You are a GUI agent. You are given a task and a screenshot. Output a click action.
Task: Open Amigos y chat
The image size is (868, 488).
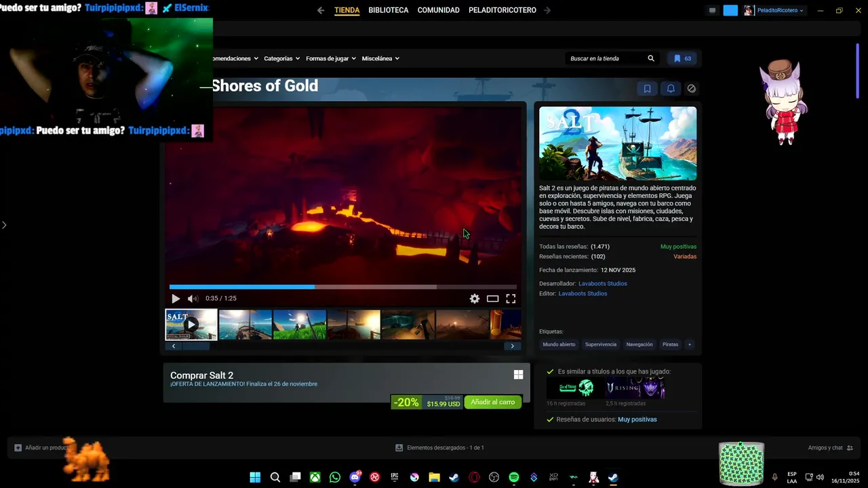(x=830, y=448)
